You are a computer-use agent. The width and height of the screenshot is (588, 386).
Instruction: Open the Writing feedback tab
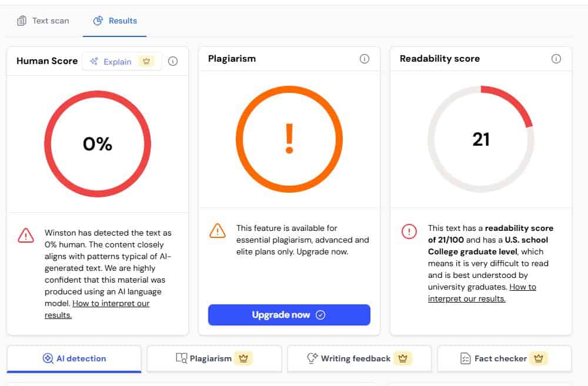355,358
